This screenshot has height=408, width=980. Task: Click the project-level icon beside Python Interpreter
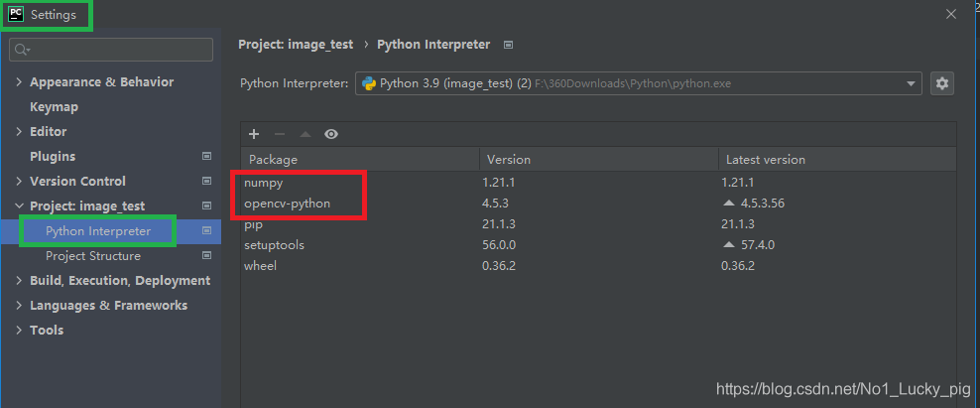(x=207, y=231)
